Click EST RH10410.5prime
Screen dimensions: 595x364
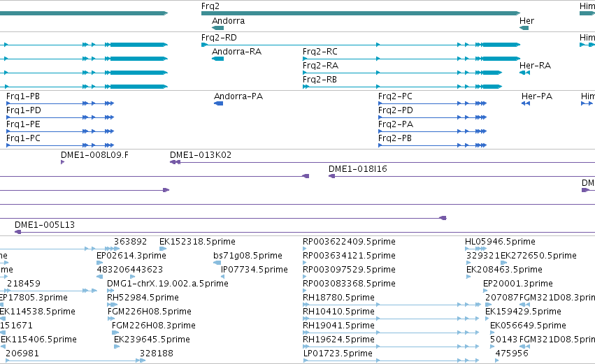[338, 312]
